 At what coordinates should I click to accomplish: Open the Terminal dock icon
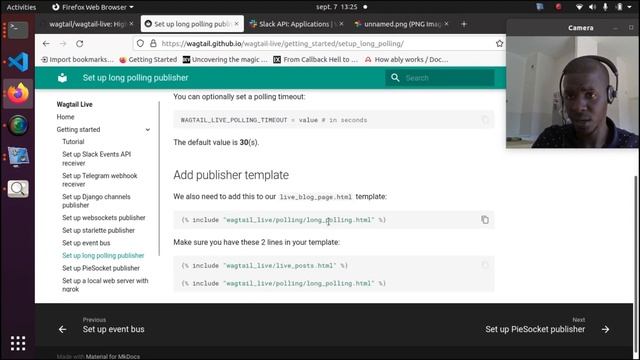pos(18,30)
